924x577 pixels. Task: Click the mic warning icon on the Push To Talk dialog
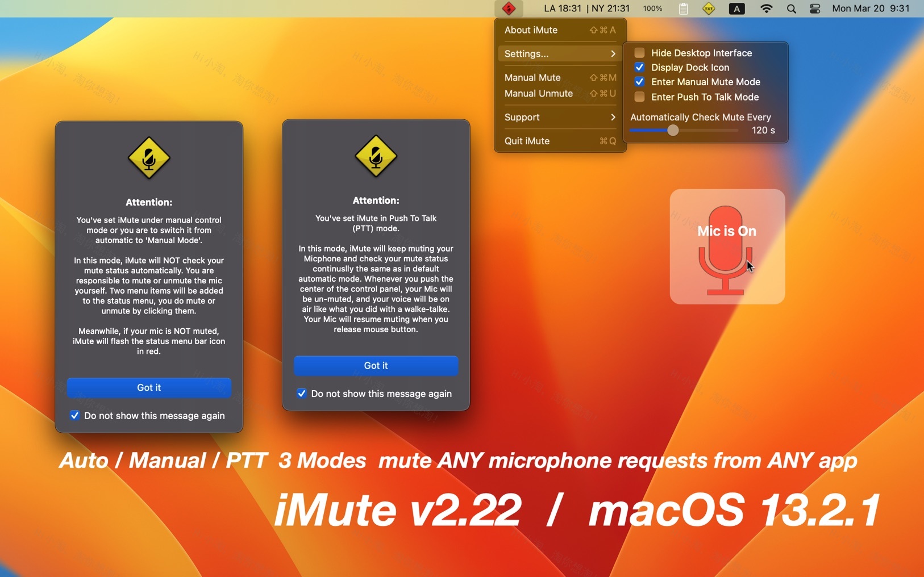click(376, 157)
